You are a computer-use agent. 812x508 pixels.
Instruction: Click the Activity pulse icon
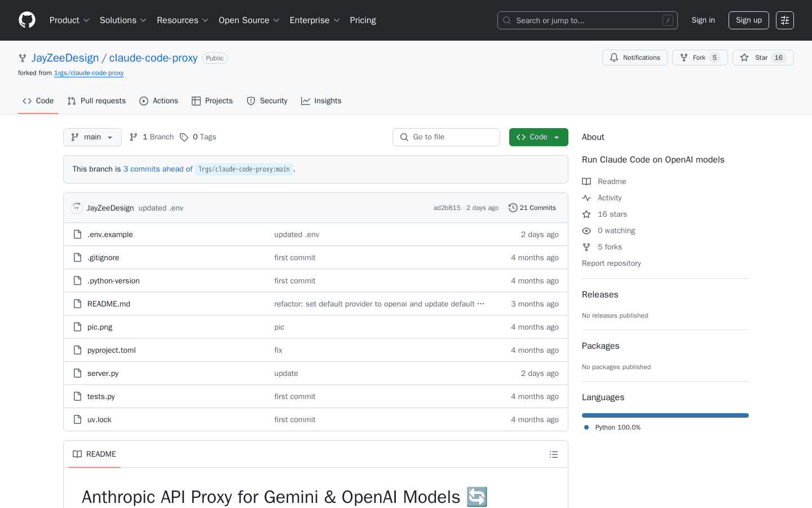pyautogui.click(x=586, y=198)
